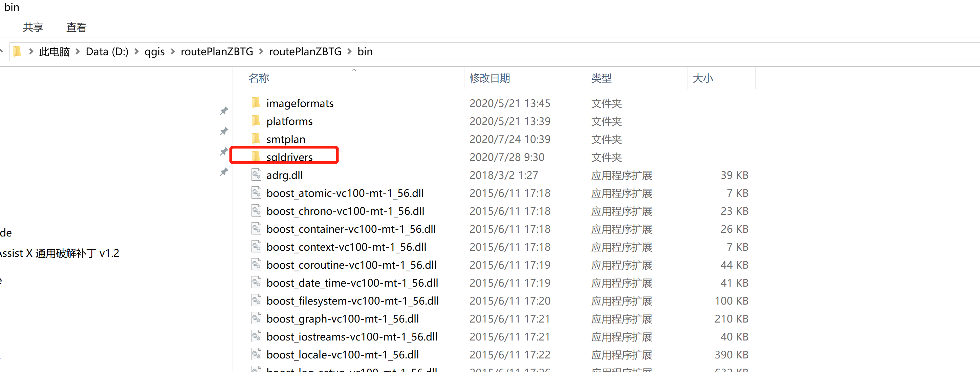Screen dimensions: 980x372
Task: Expand the chevron before bin in path
Action: 349,51
